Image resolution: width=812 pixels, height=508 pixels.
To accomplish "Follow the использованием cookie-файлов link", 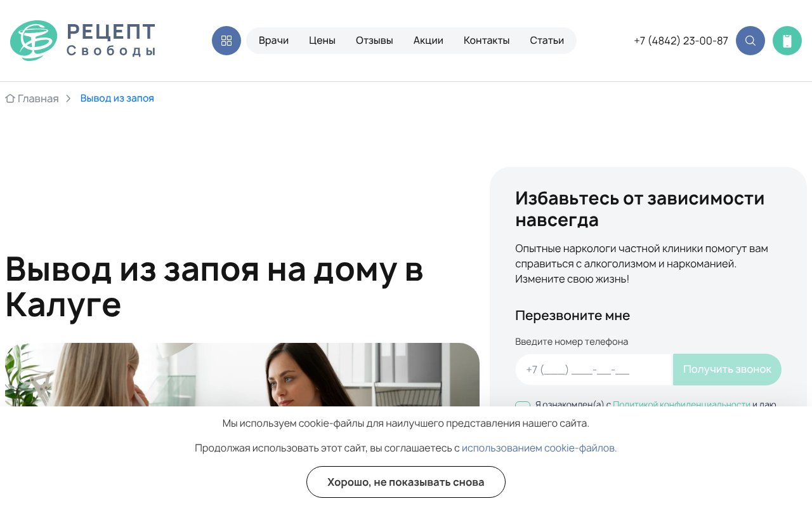I will tap(539, 448).
